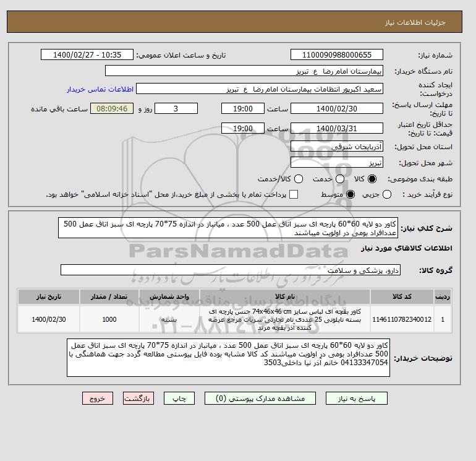Click the goods group field دارو، پزشکی و سلامت
476x461 pixels.
click(x=231, y=270)
